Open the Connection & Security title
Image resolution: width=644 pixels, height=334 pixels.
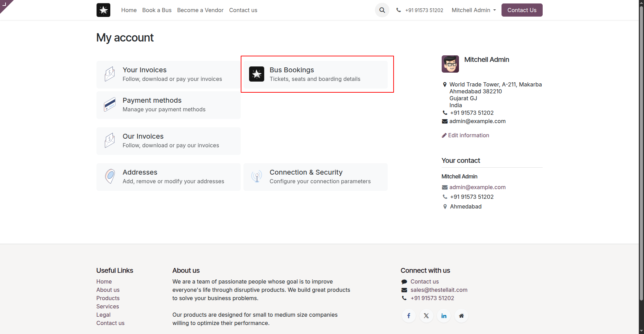click(306, 172)
